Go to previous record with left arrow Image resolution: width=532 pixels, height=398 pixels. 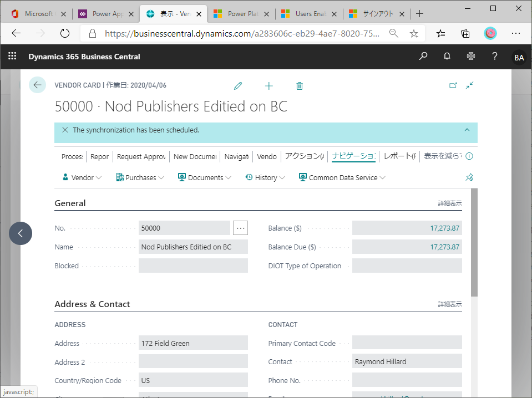pyautogui.click(x=21, y=233)
